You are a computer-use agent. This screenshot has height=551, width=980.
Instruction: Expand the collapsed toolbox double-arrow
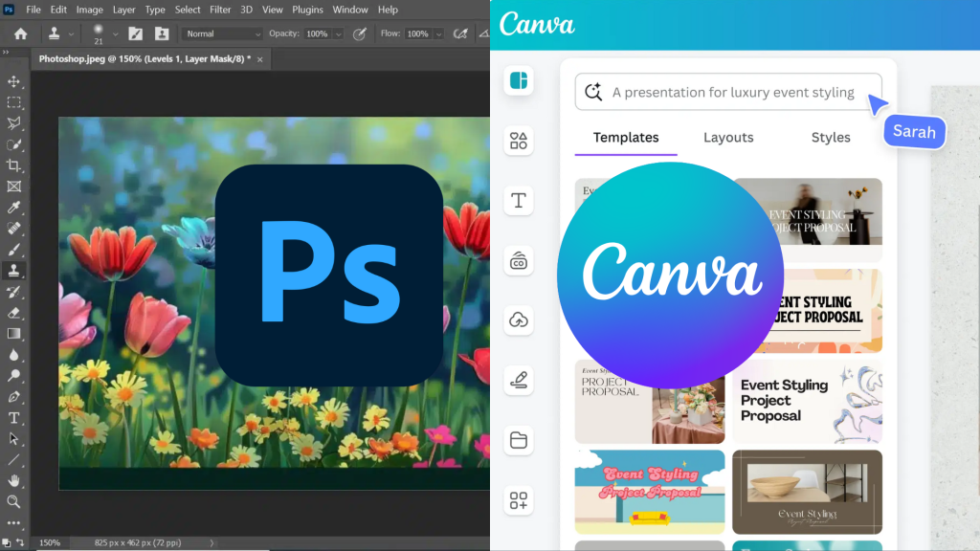pyautogui.click(x=6, y=53)
